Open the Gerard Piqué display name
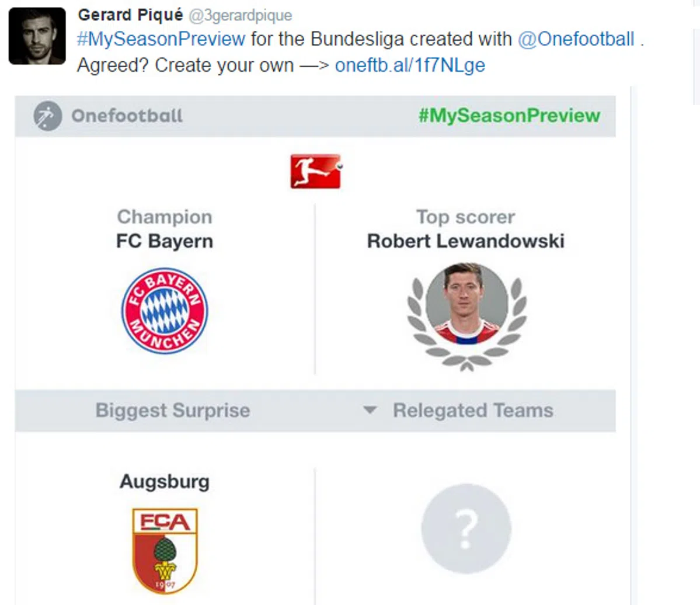This screenshot has height=605, width=700. click(130, 15)
